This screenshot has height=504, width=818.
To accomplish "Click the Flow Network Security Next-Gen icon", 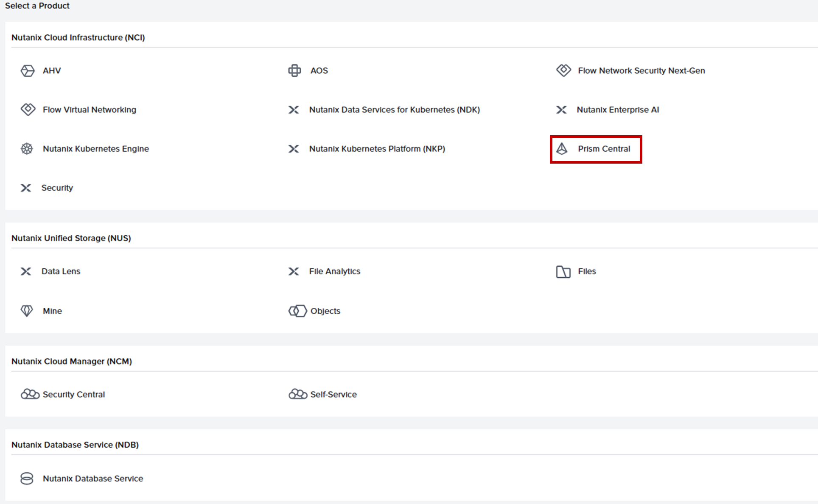I will (x=563, y=70).
